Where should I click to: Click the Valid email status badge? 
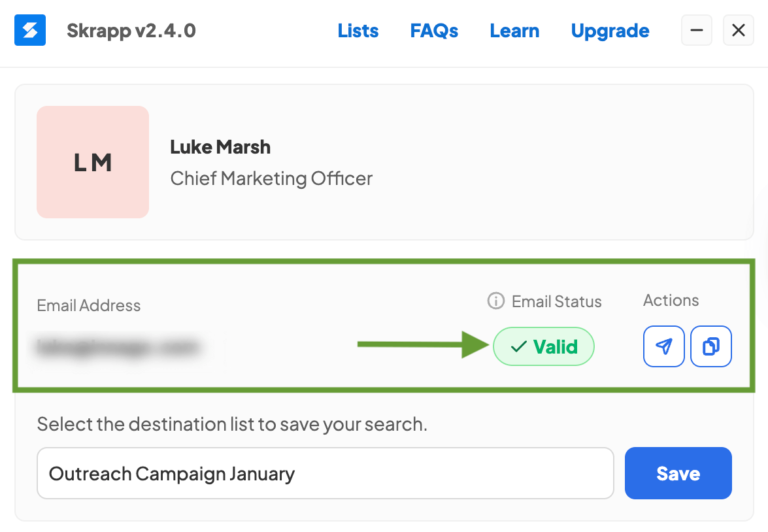tap(543, 346)
